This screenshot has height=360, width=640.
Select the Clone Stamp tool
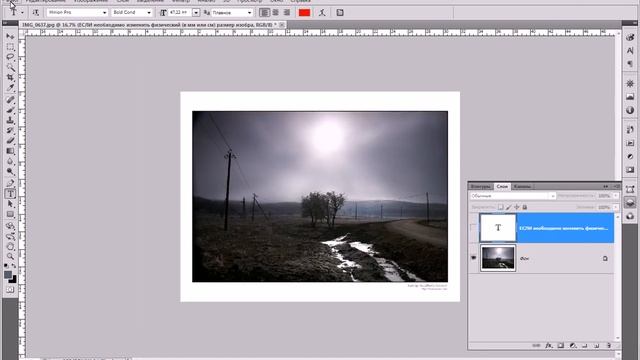pos(10,120)
